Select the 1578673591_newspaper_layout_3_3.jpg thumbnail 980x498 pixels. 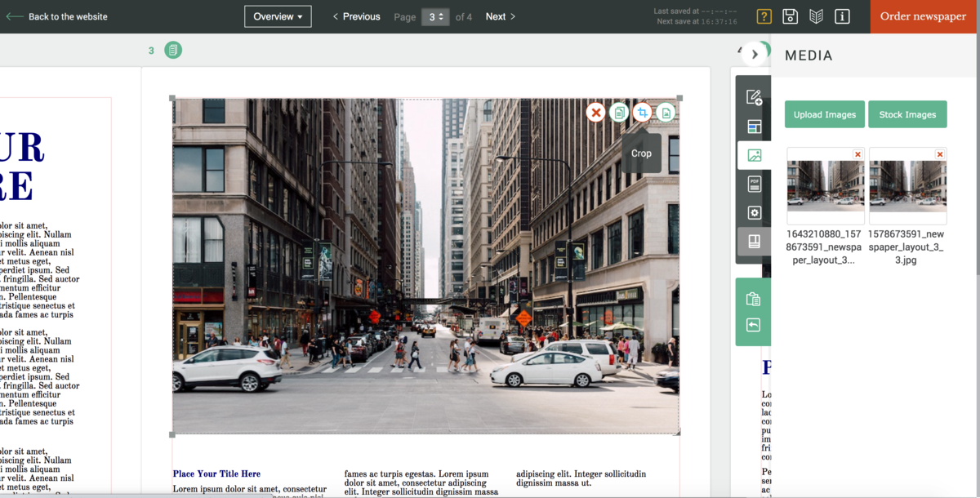point(907,185)
